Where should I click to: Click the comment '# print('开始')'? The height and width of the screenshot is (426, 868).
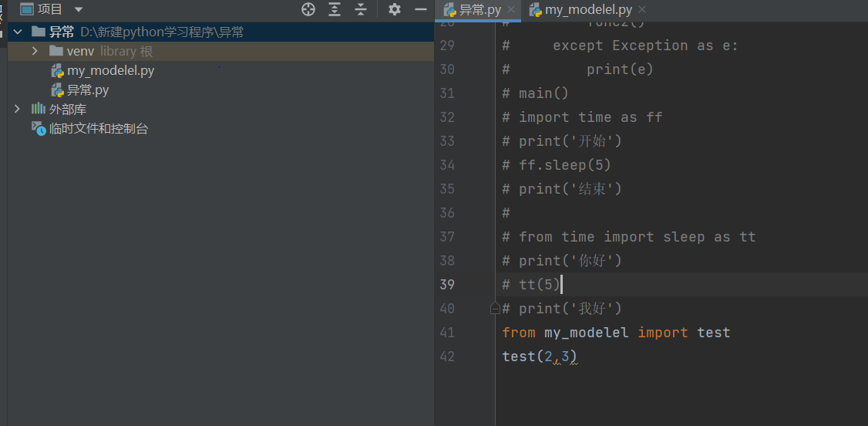pyautogui.click(x=562, y=141)
